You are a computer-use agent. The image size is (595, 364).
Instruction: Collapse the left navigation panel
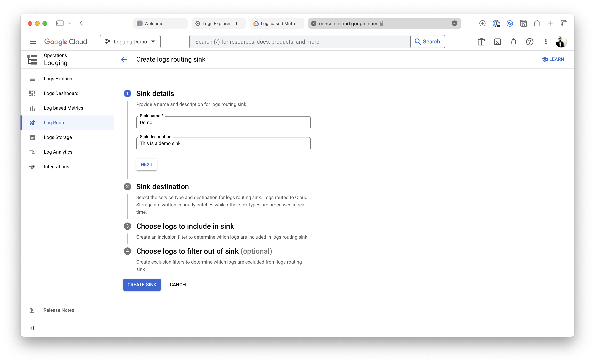pos(32,328)
